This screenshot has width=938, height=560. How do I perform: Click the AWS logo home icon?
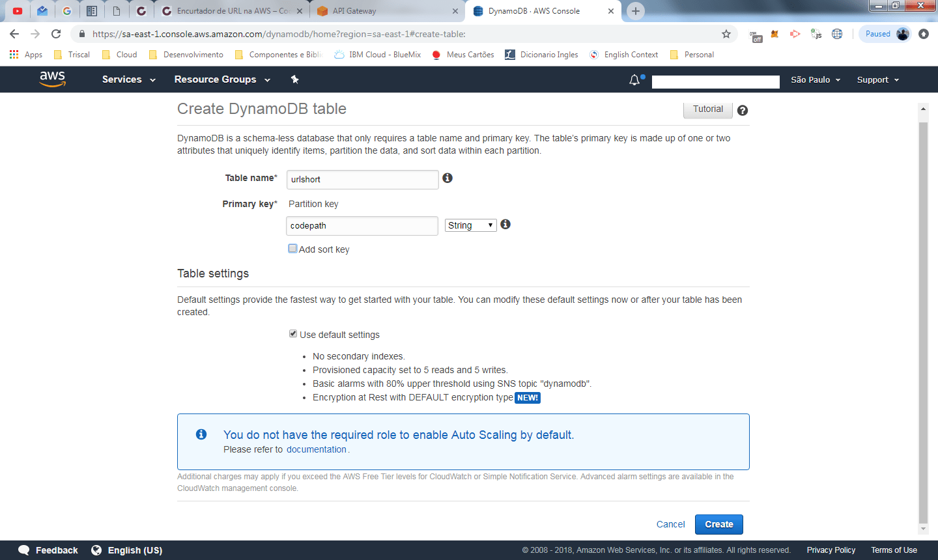pyautogui.click(x=53, y=79)
